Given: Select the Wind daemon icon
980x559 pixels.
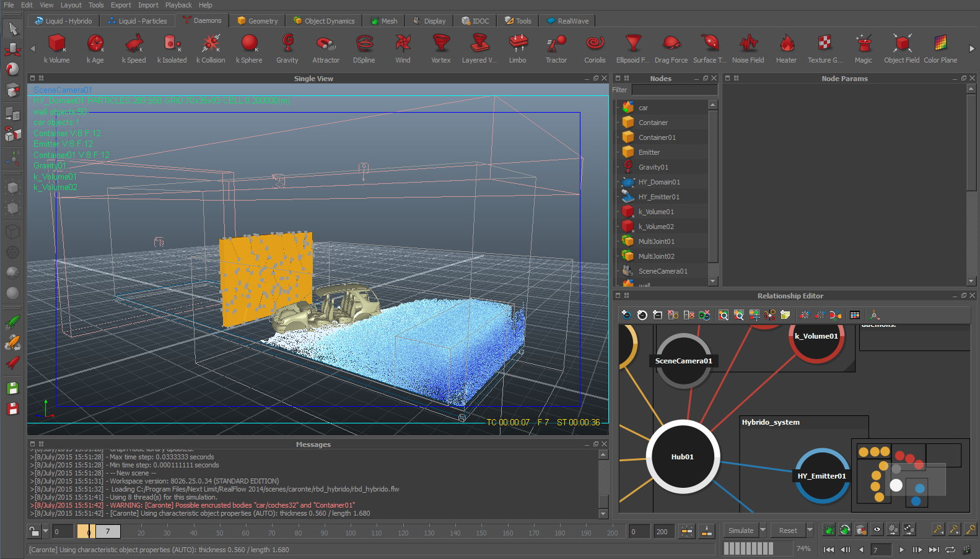Looking at the screenshot, I should [403, 44].
